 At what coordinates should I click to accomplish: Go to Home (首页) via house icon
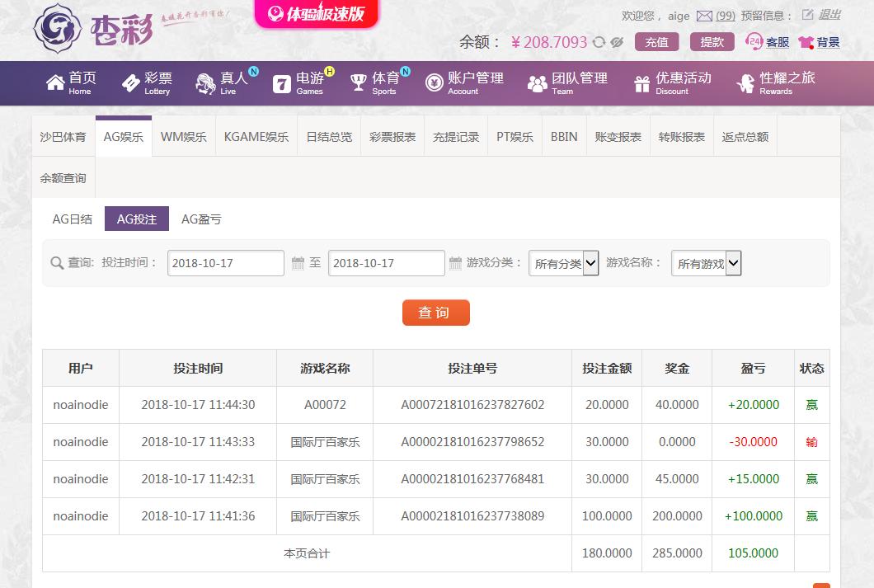pyautogui.click(x=55, y=82)
